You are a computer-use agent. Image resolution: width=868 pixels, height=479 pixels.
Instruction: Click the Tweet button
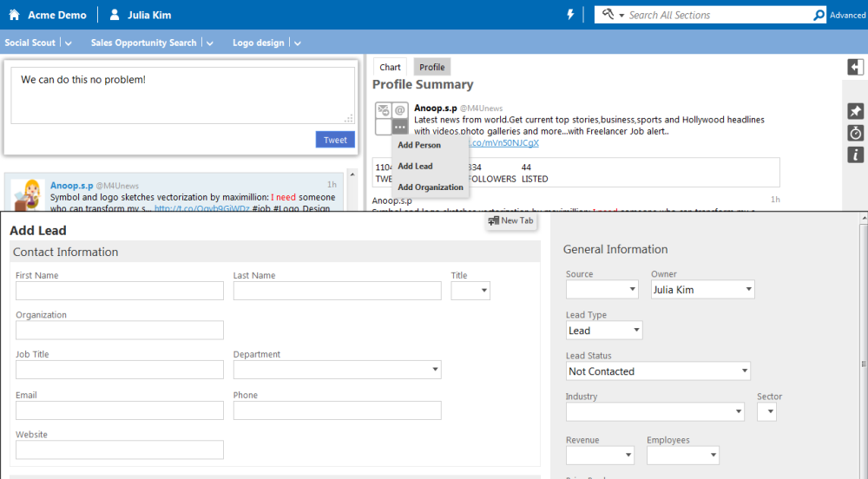[x=335, y=140]
